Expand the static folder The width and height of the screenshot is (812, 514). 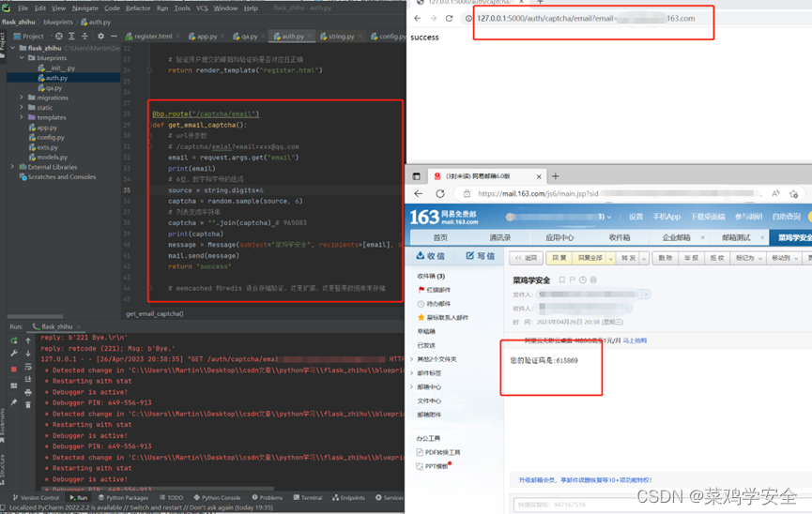tap(22, 107)
